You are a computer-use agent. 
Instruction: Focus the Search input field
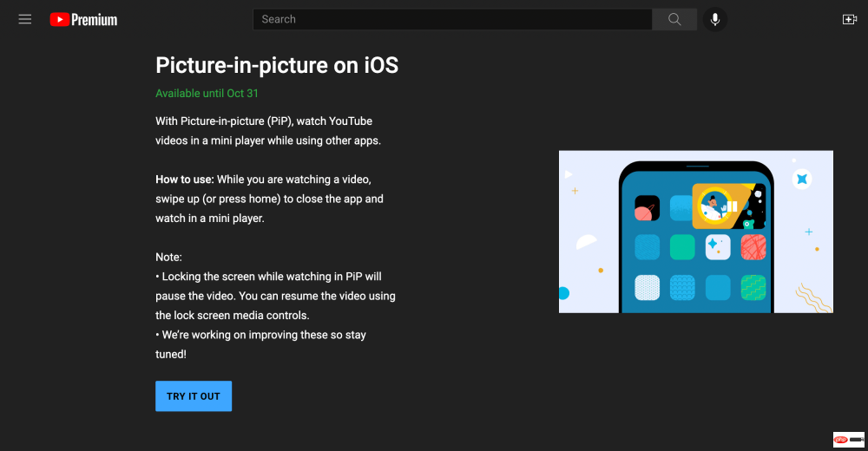452,19
